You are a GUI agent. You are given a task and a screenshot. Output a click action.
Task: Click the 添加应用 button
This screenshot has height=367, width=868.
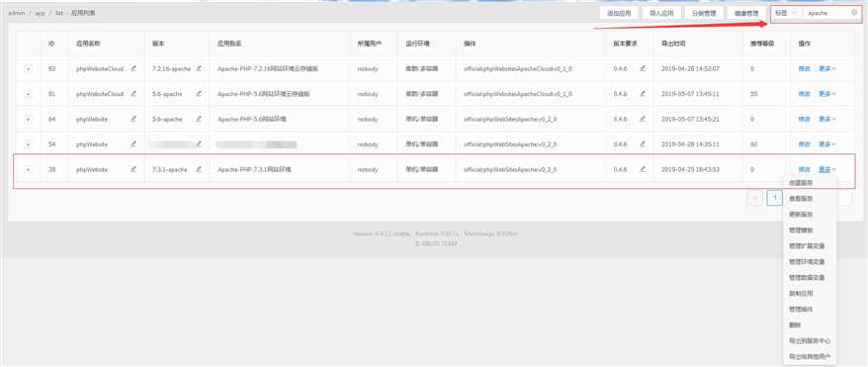pos(619,13)
